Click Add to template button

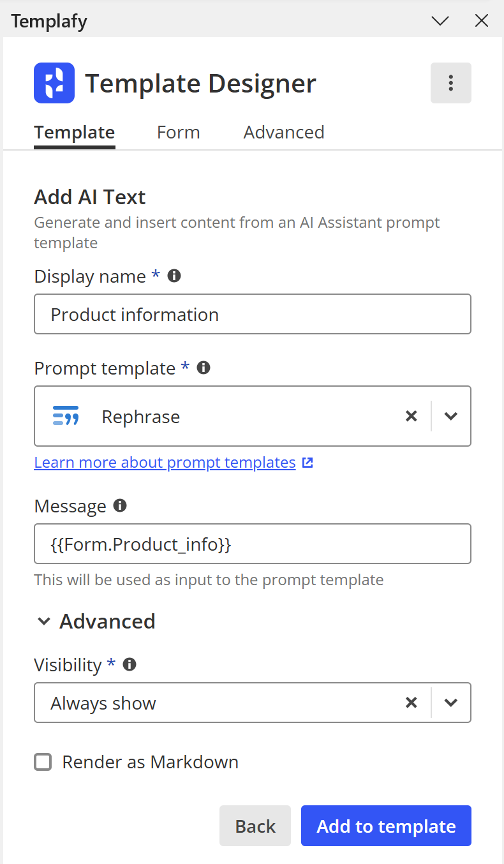(386, 826)
